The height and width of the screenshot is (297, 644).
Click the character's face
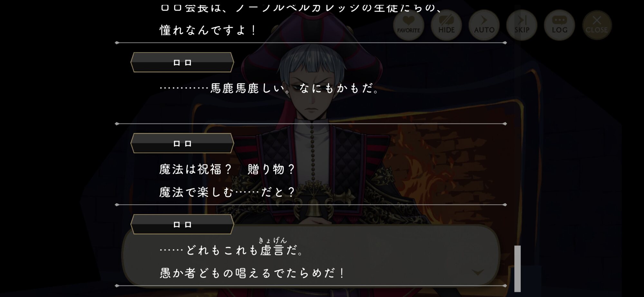coord(311,93)
